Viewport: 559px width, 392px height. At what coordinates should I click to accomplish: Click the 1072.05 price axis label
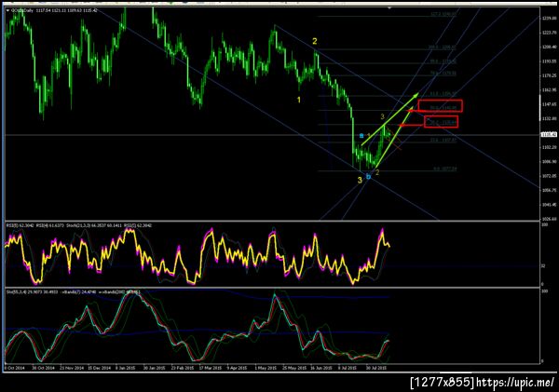pos(550,176)
